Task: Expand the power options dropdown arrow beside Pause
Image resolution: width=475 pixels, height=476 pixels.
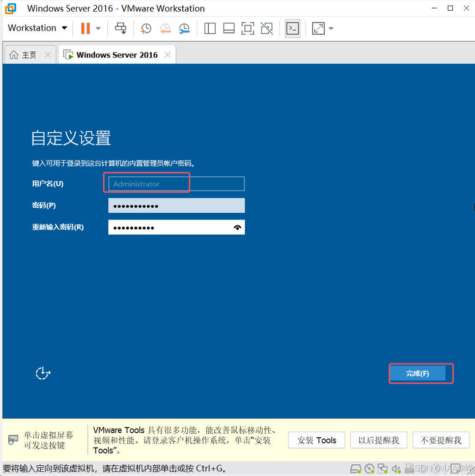Action: 98,29
